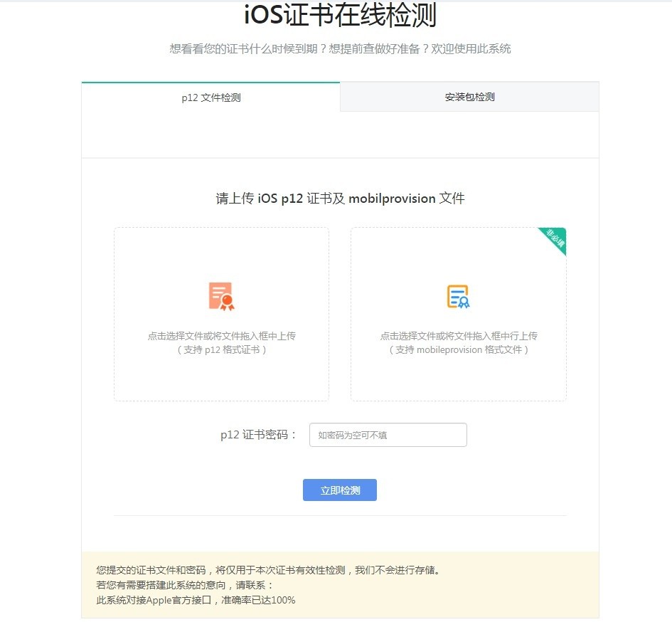
Task: Click the 立即检测 detection button
Action: [340, 490]
